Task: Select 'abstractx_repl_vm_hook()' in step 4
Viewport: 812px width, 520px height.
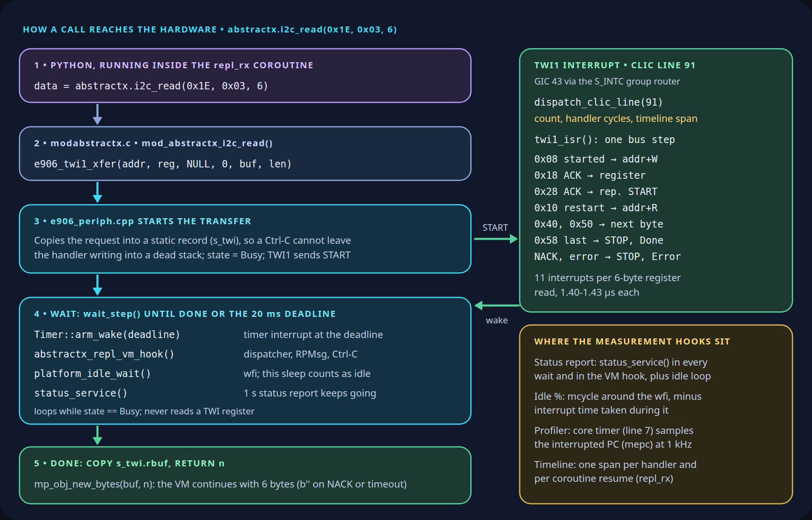Action: click(x=104, y=354)
